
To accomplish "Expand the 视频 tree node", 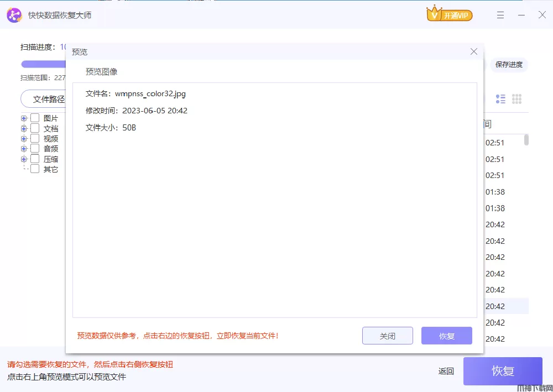I will pyautogui.click(x=24, y=139).
